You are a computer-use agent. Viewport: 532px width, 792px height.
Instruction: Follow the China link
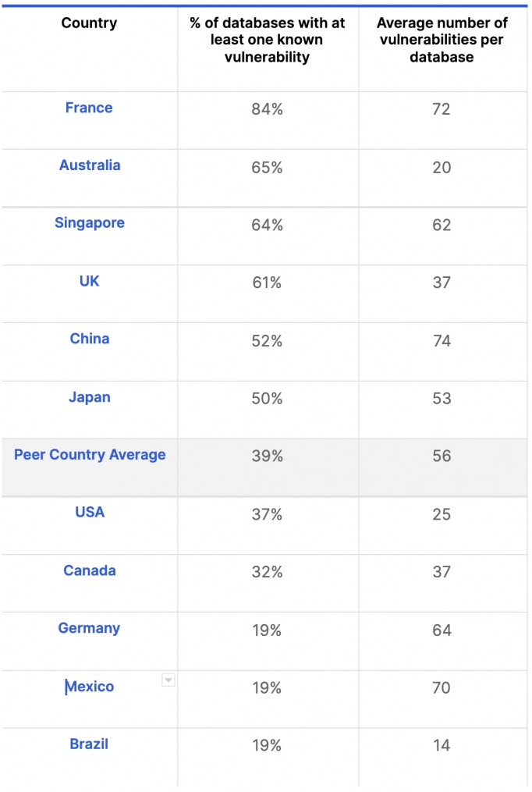tap(90, 339)
